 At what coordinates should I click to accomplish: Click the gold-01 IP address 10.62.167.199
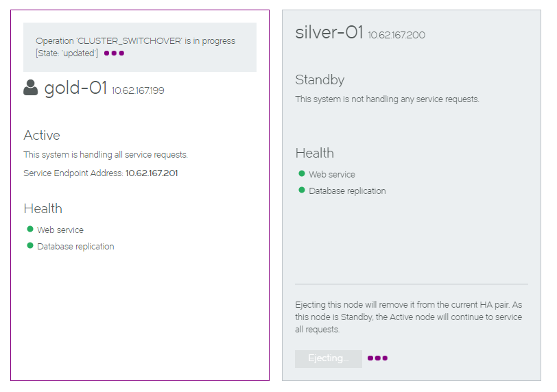(138, 91)
